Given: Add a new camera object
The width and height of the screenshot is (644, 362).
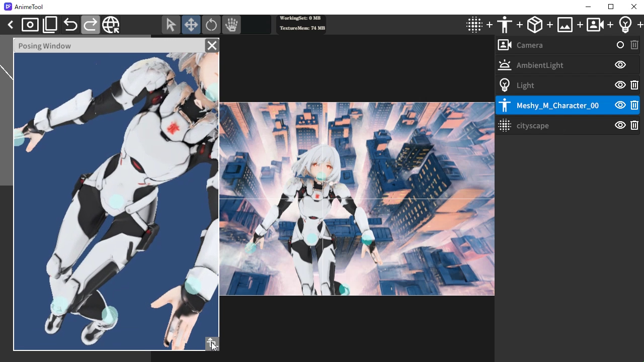Looking at the screenshot, I should click(x=595, y=25).
